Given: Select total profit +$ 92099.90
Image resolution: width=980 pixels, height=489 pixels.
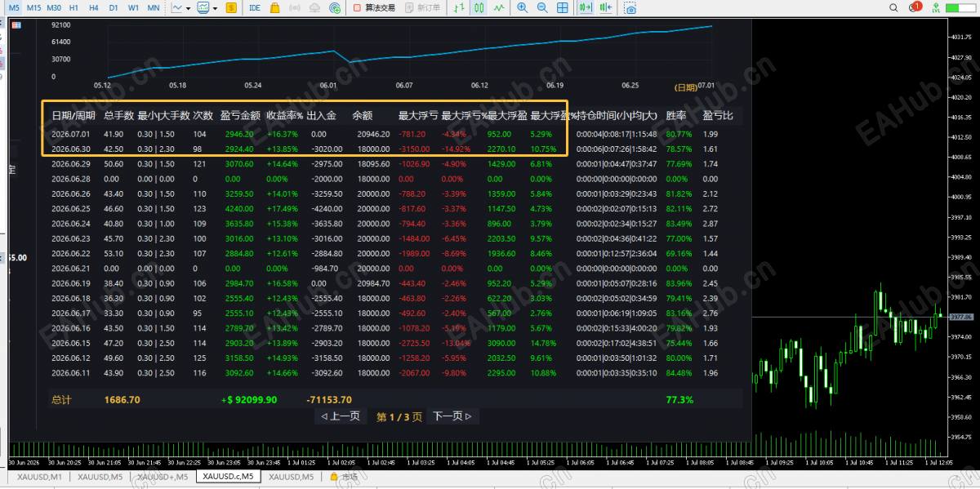Looking at the screenshot, I should 249,400.
